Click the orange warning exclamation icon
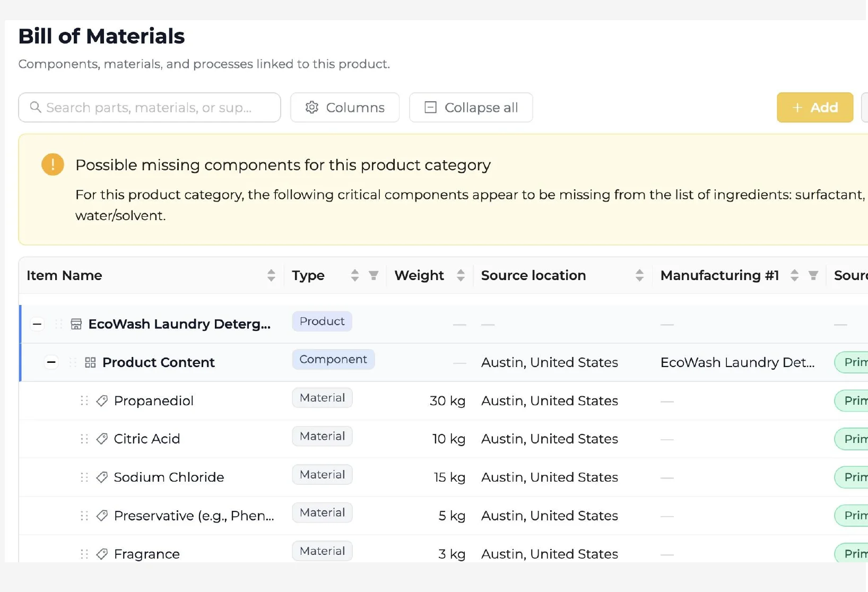 click(x=53, y=164)
